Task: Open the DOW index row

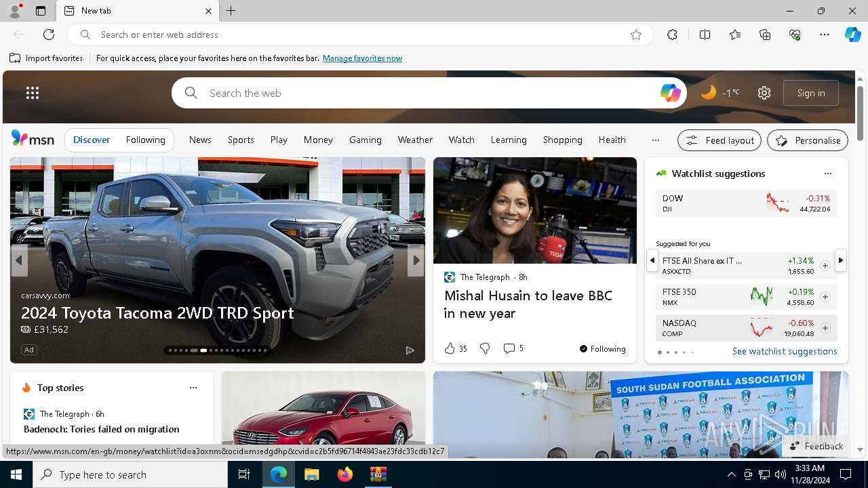Action: point(746,203)
